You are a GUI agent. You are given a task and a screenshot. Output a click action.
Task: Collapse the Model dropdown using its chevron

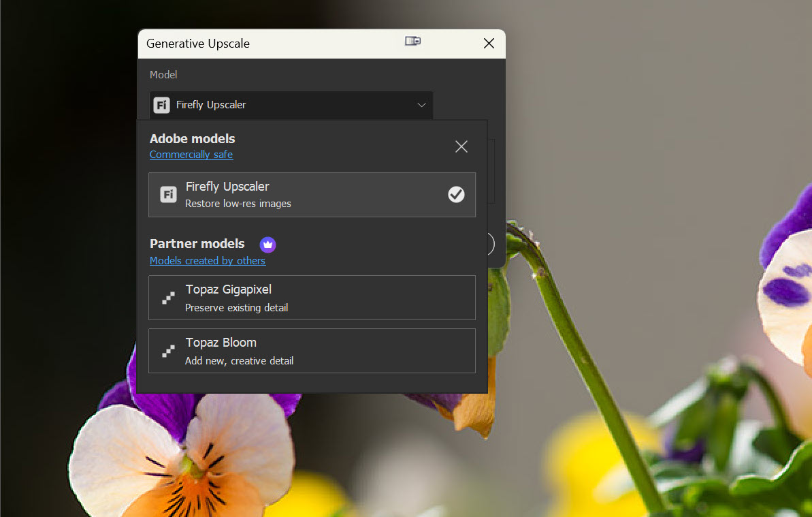point(421,105)
